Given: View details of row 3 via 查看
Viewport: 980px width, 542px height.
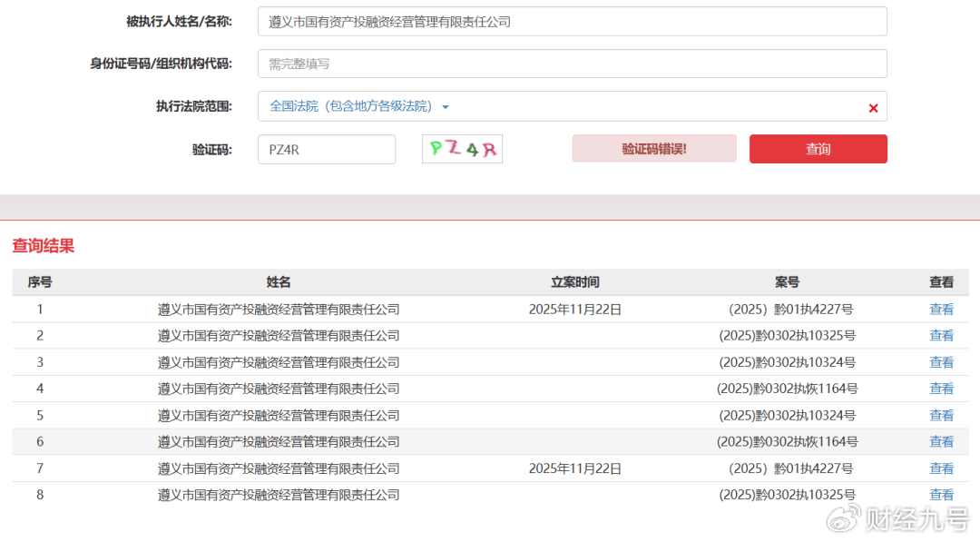Looking at the screenshot, I should (x=941, y=362).
